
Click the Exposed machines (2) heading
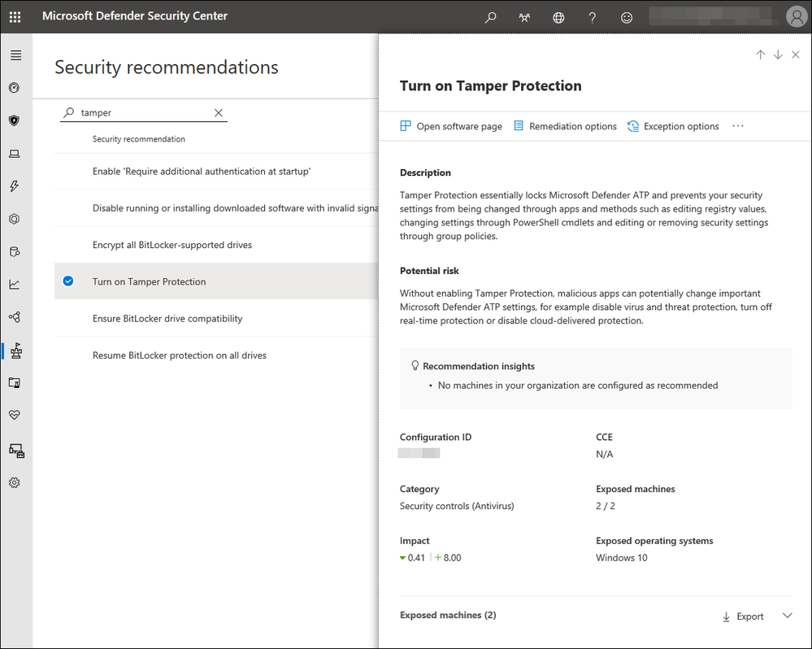(448, 616)
